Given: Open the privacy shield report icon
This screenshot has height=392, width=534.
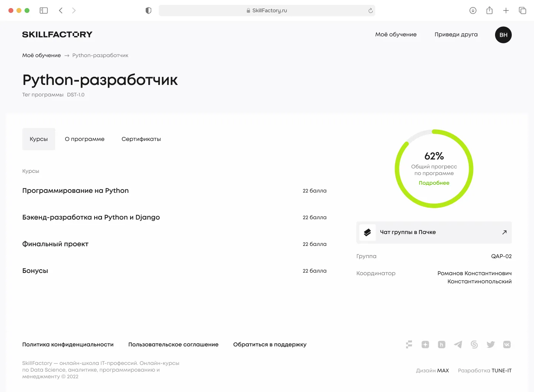Looking at the screenshot, I should (x=148, y=10).
